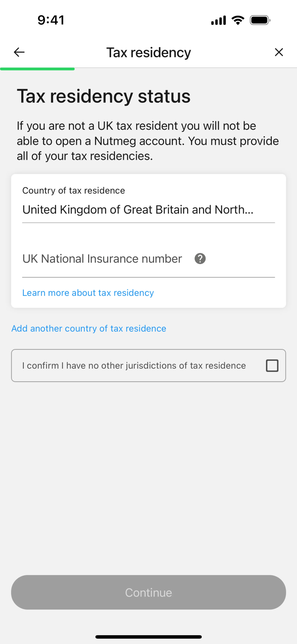
Task: Tap the 9:41 clock in status bar
Action: (51, 20)
